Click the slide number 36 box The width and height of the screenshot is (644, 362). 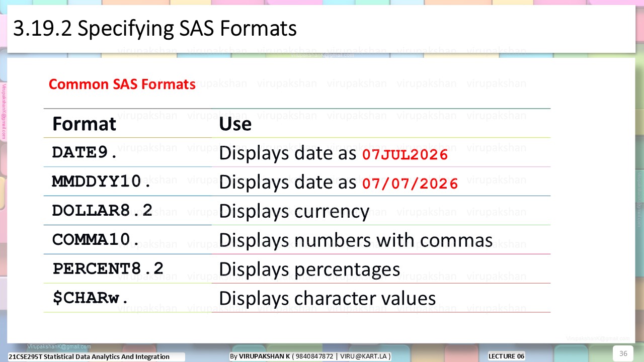[623, 353]
